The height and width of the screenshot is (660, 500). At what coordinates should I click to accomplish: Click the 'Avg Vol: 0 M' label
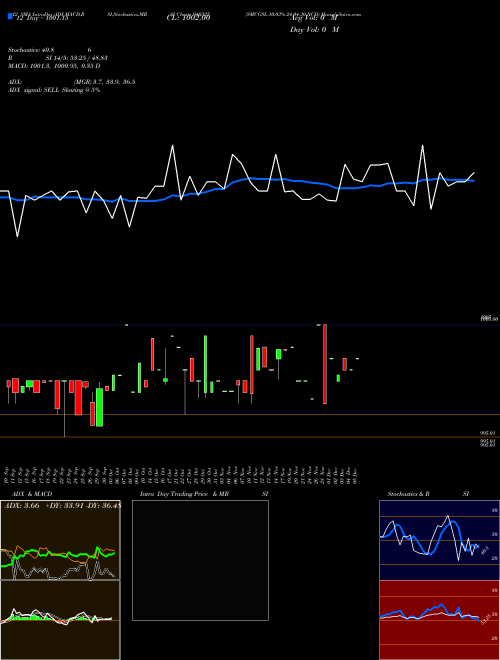pos(314,18)
